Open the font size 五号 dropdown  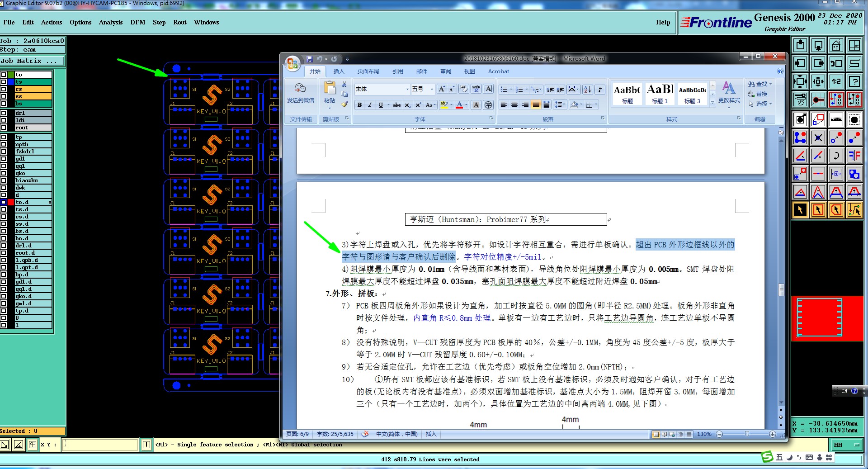pos(432,89)
